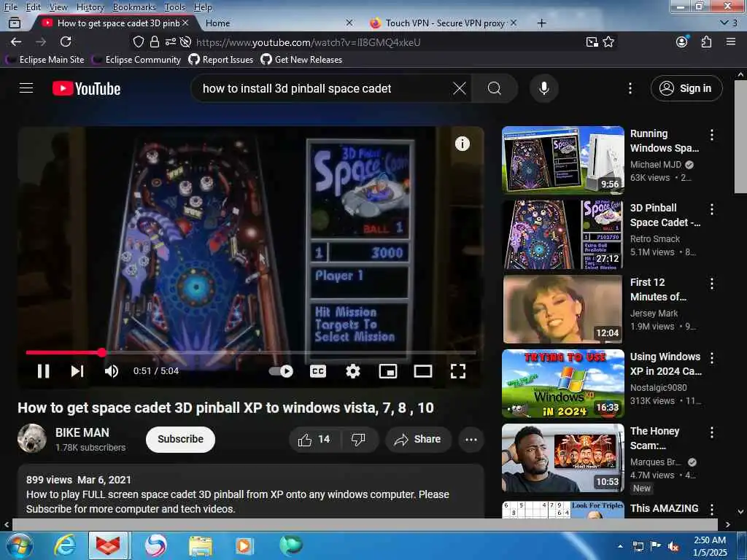Open the Firefox account icon

tap(682, 42)
